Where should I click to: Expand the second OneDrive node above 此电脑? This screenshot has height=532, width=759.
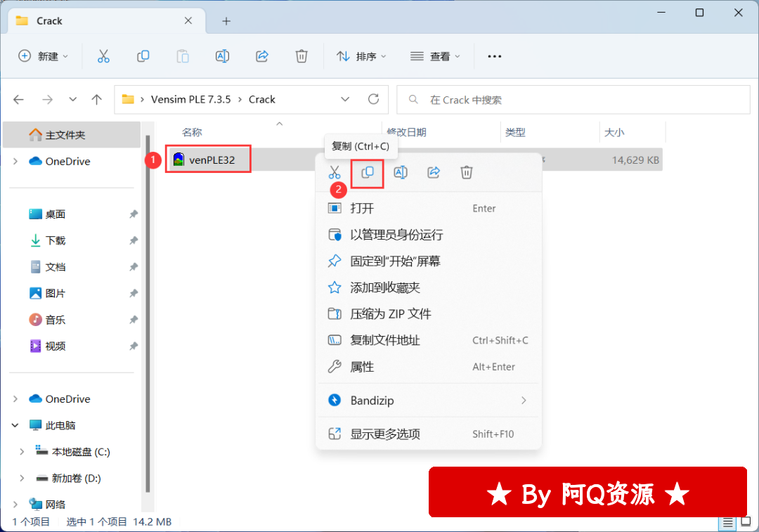15,399
